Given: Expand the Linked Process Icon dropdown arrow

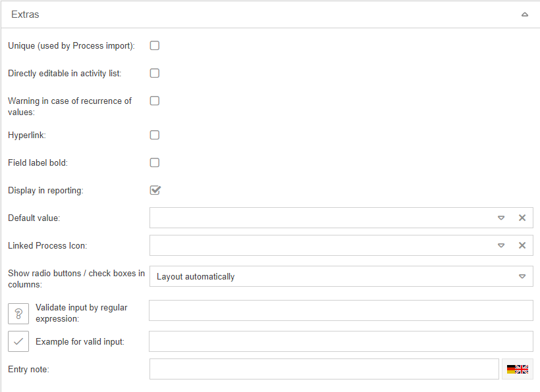Looking at the screenshot, I should pos(501,245).
